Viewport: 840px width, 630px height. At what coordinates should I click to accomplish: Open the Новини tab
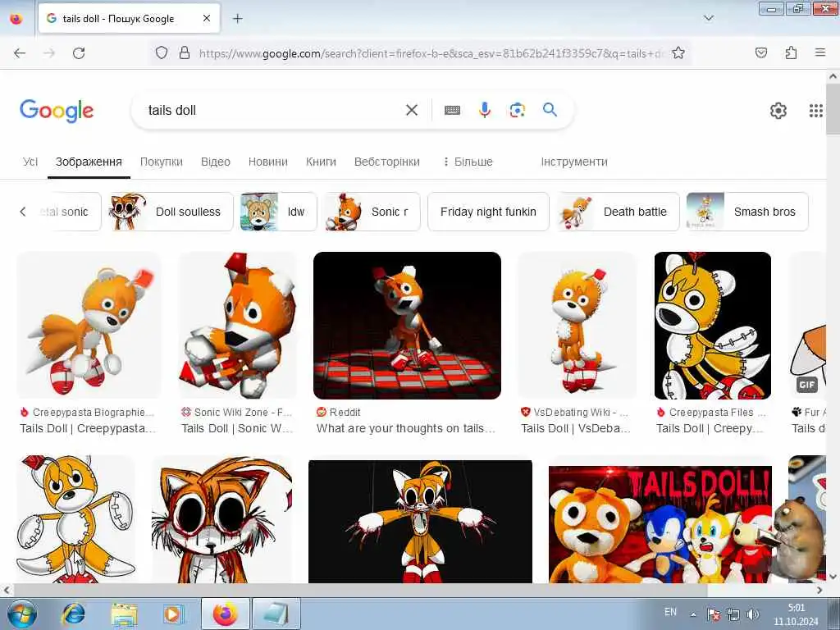tap(268, 162)
